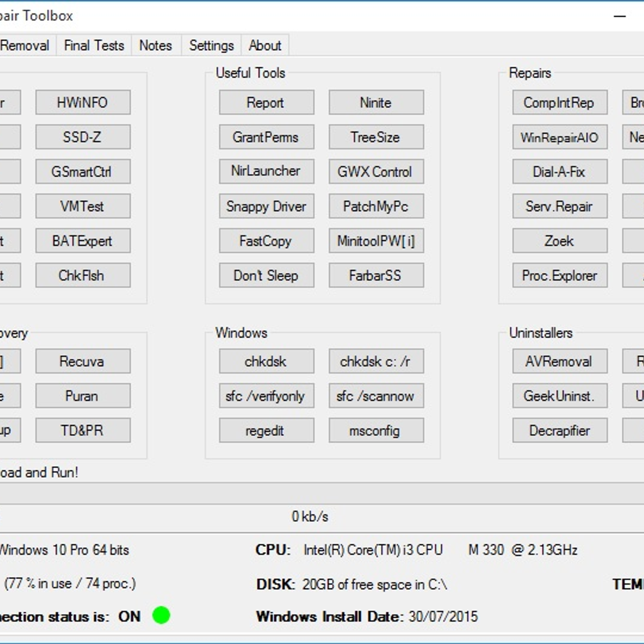Open the About tab
644x644 pixels.
point(265,46)
